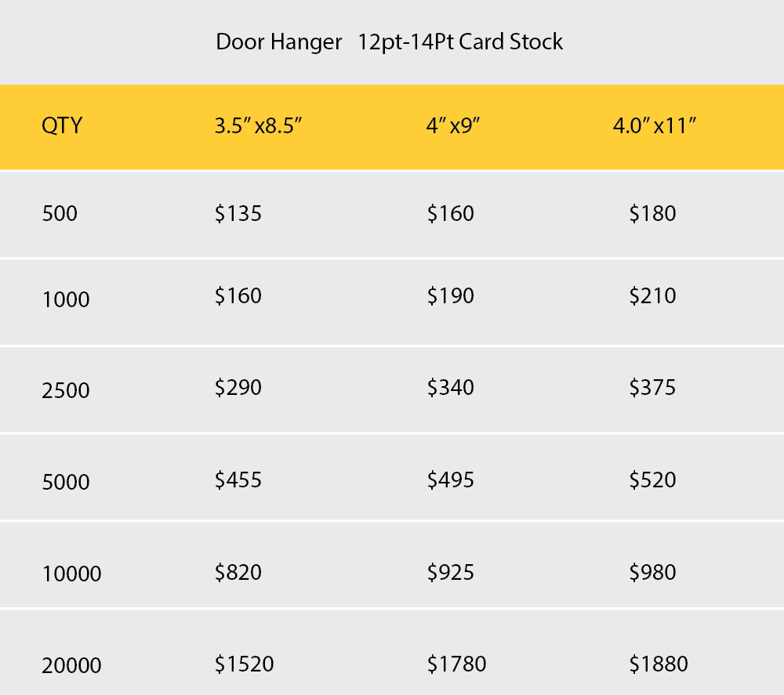This screenshot has height=695, width=784.
Task: Select the $210 price cell
Action: click(652, 296)
